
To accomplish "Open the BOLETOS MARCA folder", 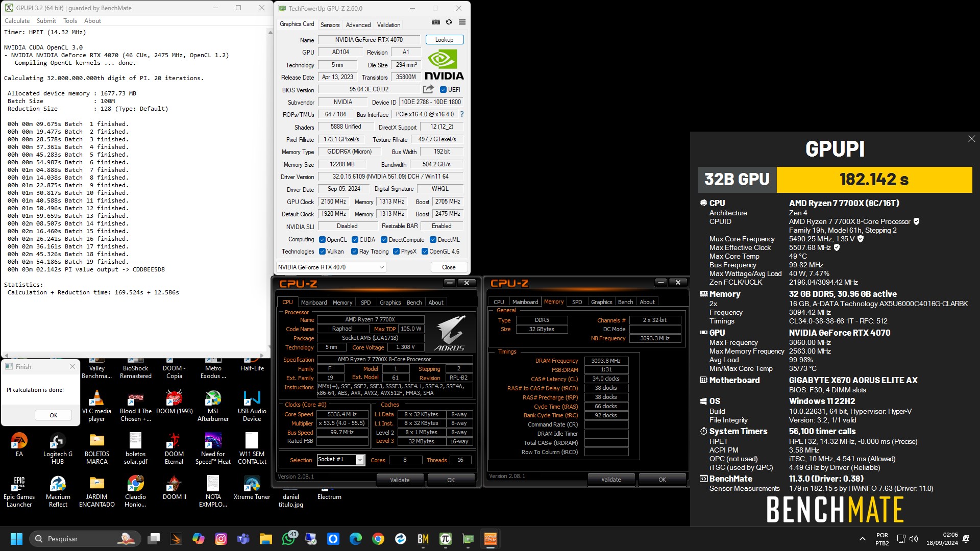I will (x=96, y=449).
